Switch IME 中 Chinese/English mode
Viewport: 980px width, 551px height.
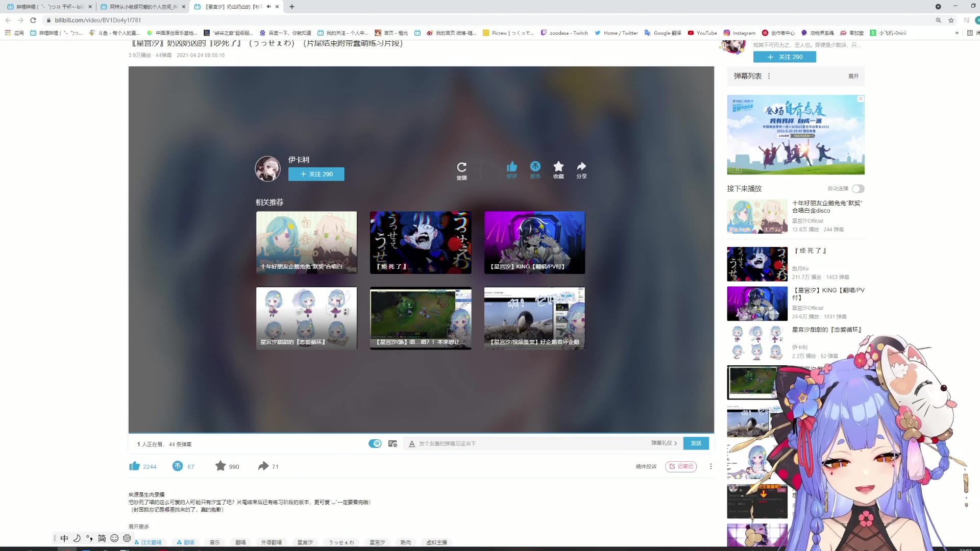click(64, 538)
